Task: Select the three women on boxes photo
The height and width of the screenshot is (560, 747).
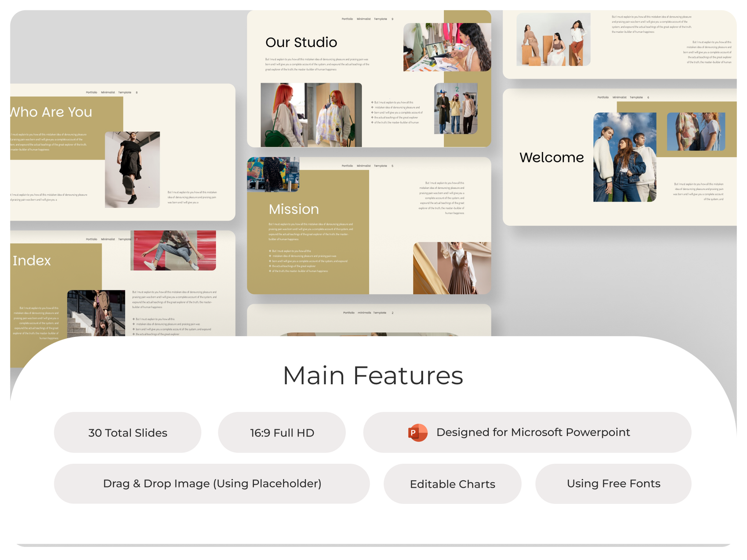Action: click(553, 40)
